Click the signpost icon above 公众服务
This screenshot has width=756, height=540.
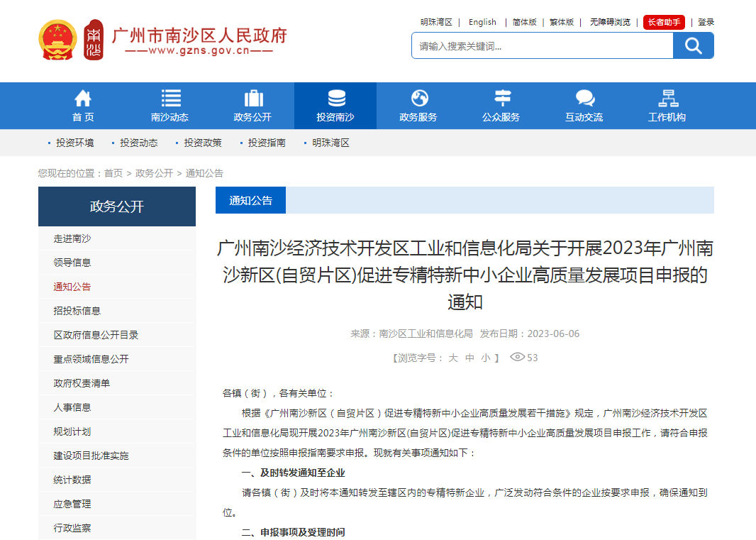point(502,98)
